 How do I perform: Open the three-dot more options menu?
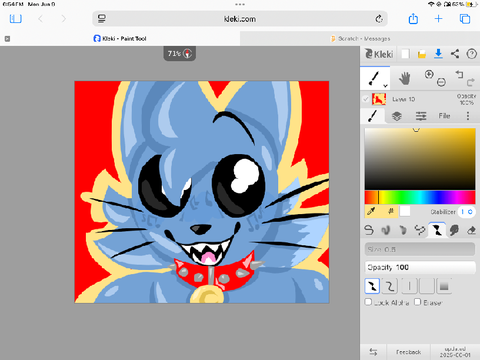[x=468, y=116]
